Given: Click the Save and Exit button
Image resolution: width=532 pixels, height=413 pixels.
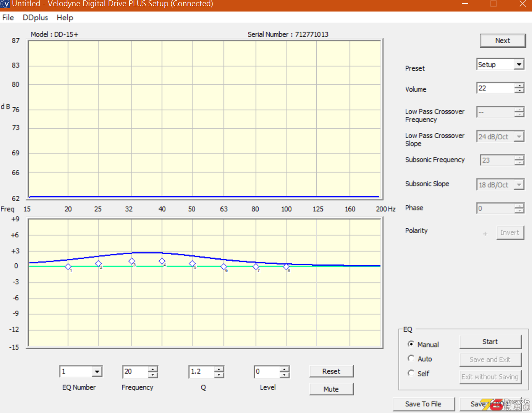Looking at the screenshot, I should [490, 360].
